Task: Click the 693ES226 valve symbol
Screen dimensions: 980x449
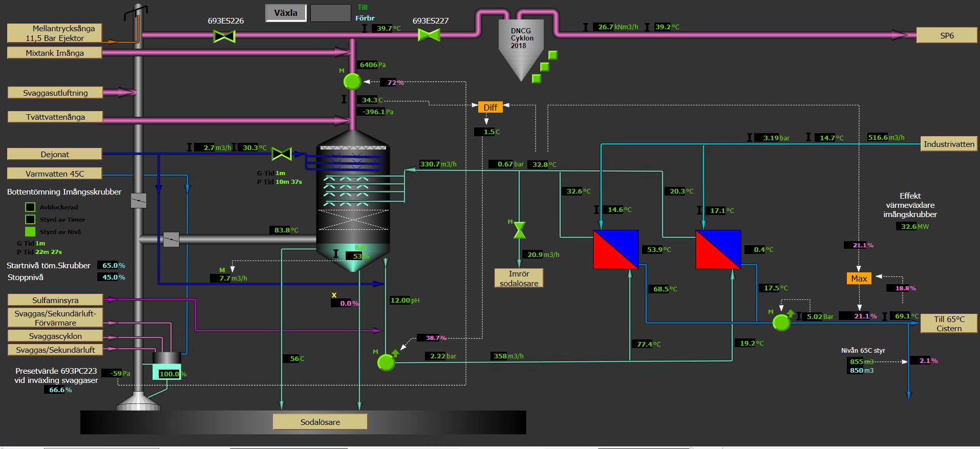Action: pos(224,36)
